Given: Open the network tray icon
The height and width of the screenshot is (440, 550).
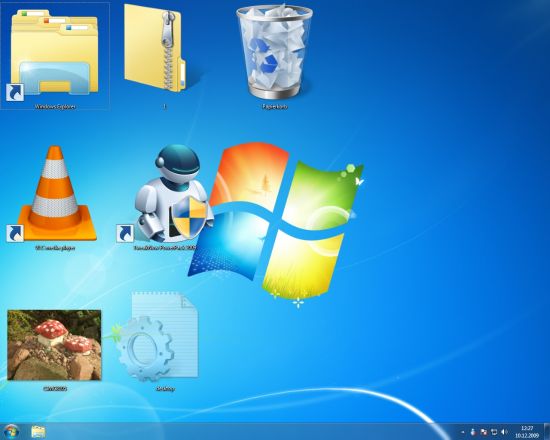Looking at the screenshot, I should (x=494, y=432).
